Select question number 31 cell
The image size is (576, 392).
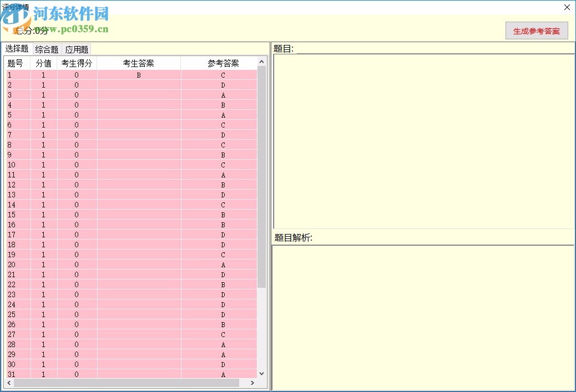(18, 374)
